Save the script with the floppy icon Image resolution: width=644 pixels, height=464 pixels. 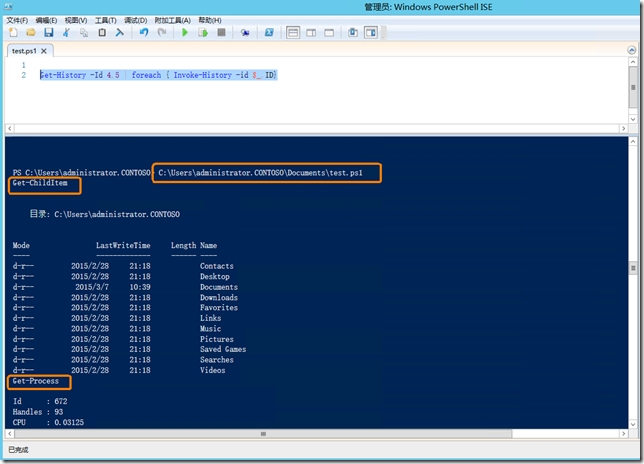click(x=48, y=32)
